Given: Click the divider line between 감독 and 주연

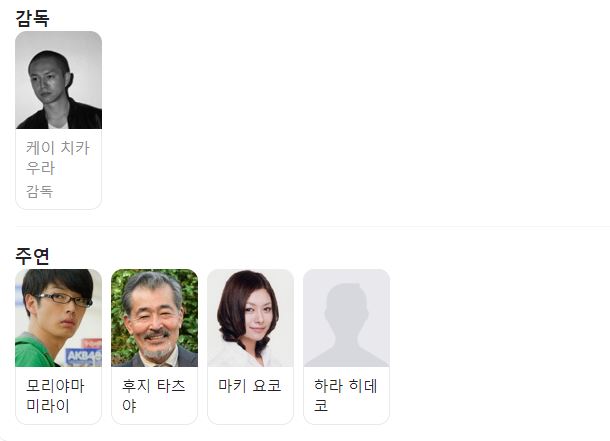Looking at the screenshot, I should tap(313, 226).
